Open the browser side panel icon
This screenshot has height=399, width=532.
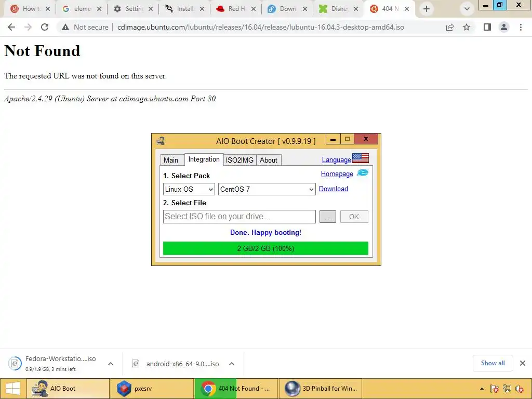(487, 27)
